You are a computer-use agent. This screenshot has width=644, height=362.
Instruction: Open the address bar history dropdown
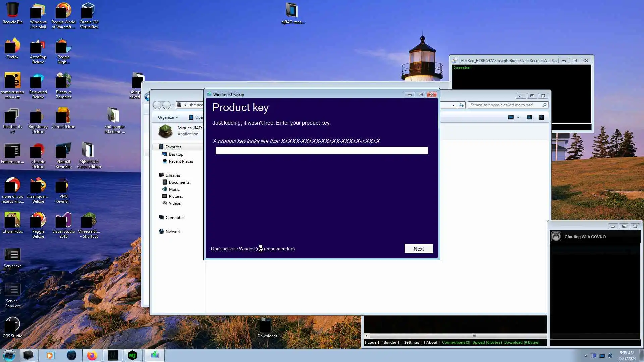coord(453,105)
